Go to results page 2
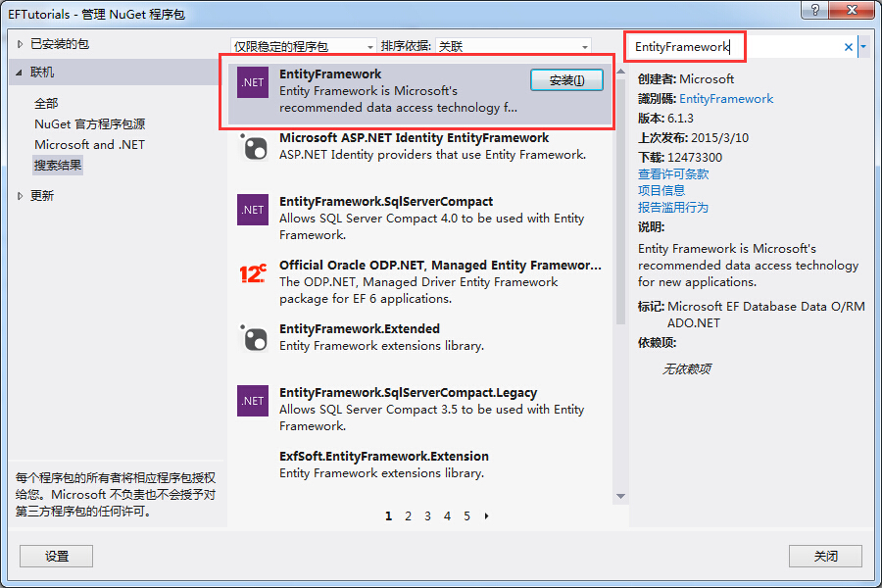 click(408, 516)
